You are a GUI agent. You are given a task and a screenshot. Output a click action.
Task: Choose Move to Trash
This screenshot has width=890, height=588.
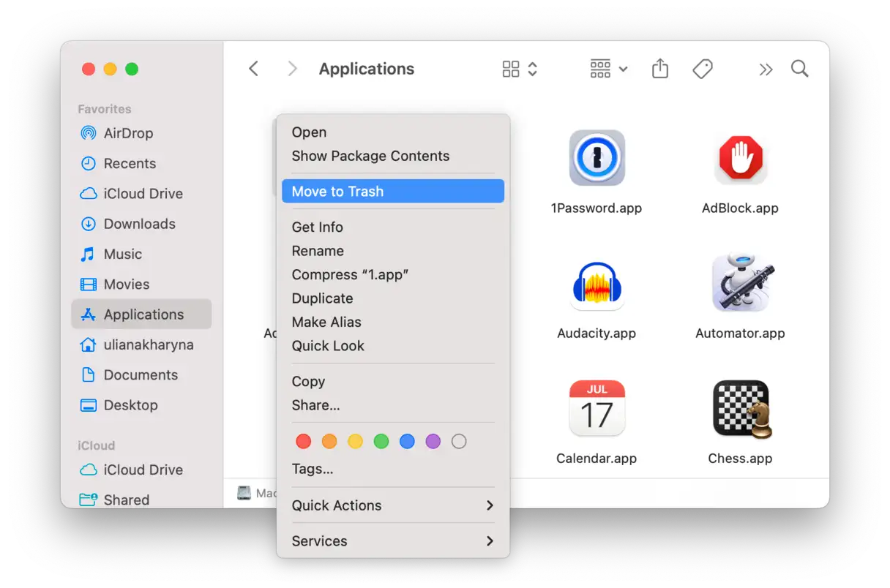[x=392, y=192]
